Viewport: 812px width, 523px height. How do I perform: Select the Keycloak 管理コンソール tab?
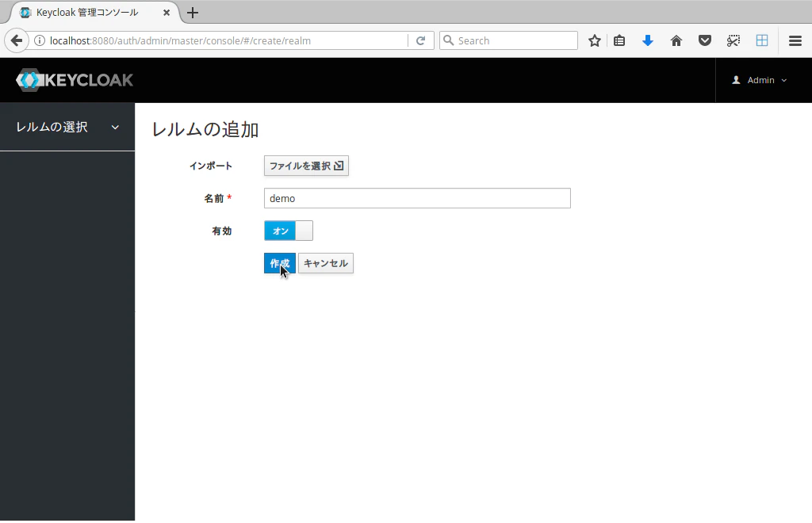[x=94, y=13]
